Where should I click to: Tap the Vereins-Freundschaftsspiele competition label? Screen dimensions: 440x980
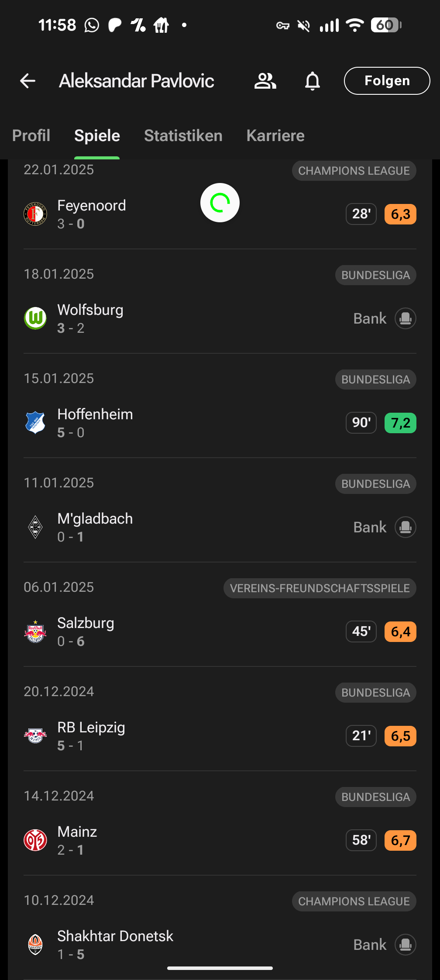(320, 588)
